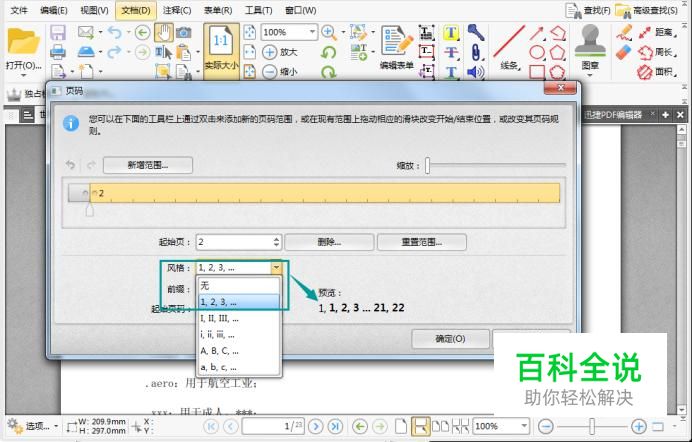
Task: Click the undo arrow in toolbar
Action: click(x=114, y=32)
